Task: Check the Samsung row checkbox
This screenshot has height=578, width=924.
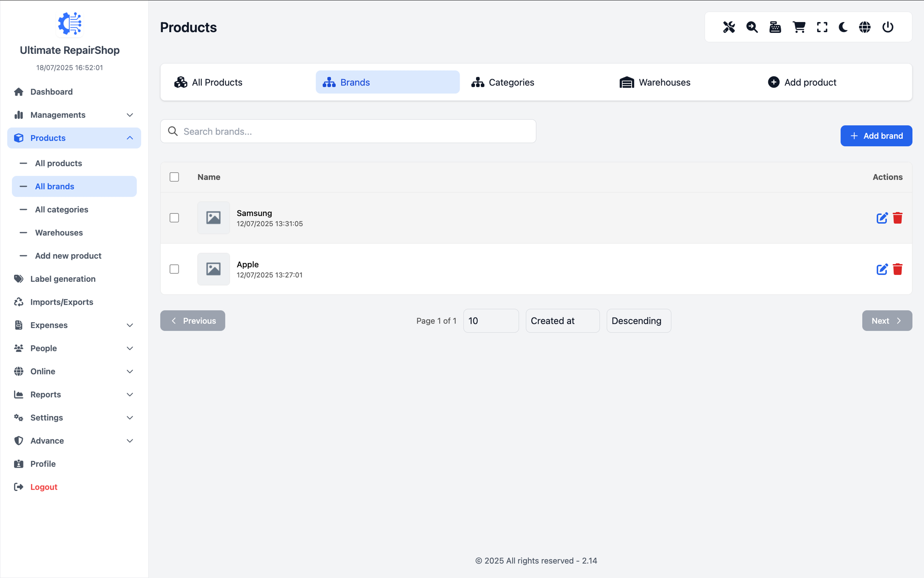Action: click(174, 218)
